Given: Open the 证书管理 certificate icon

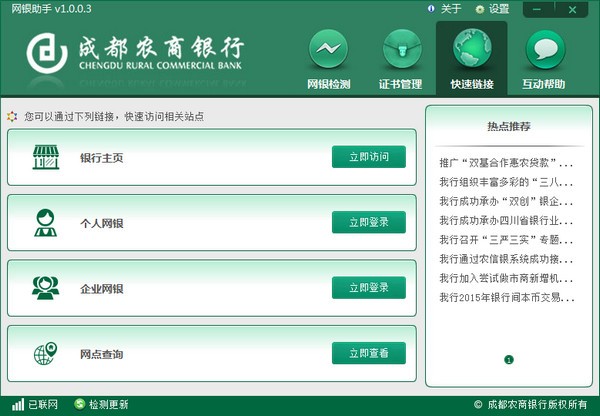Looking at the screenshot, I should point(402,49).
